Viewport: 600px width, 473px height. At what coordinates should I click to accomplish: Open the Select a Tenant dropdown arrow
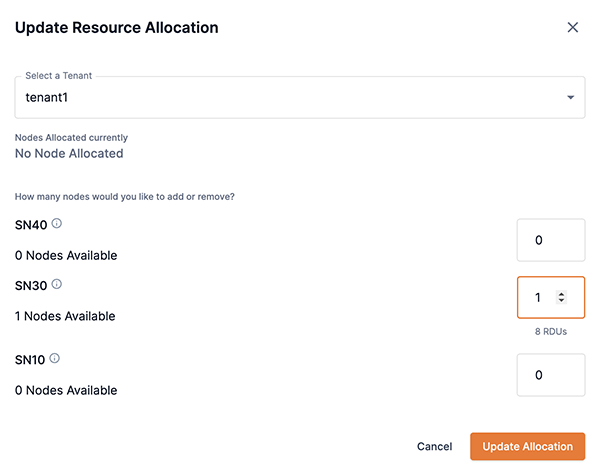coord(570,98)
